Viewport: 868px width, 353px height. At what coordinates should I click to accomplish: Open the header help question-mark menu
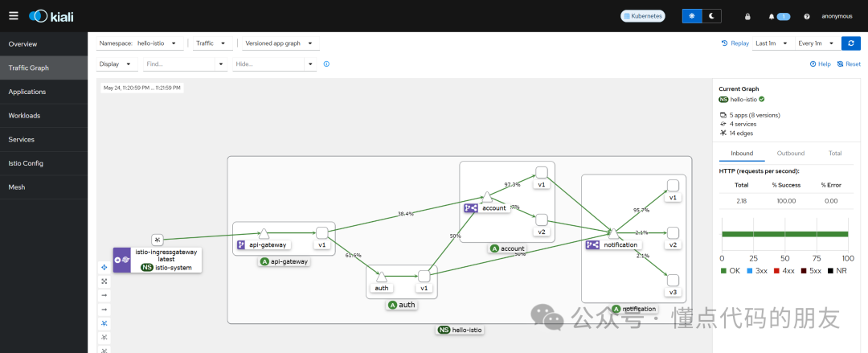click(807, 17)
